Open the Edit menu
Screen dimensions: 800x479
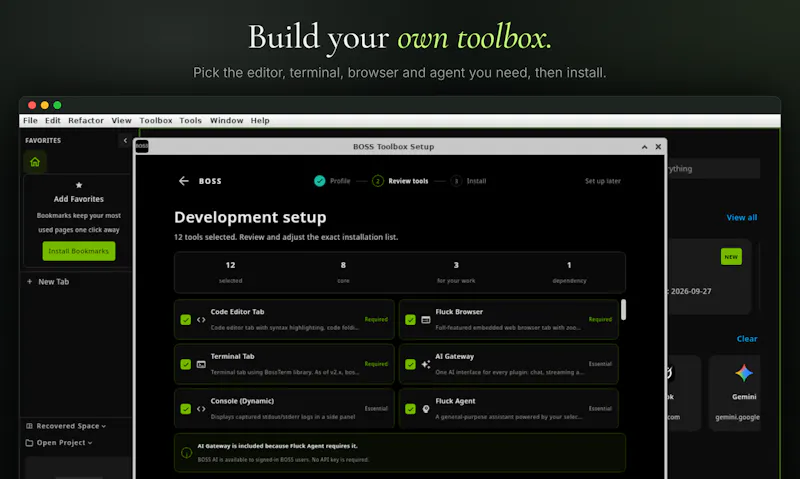pyautogui.click(x=53, y=120)
